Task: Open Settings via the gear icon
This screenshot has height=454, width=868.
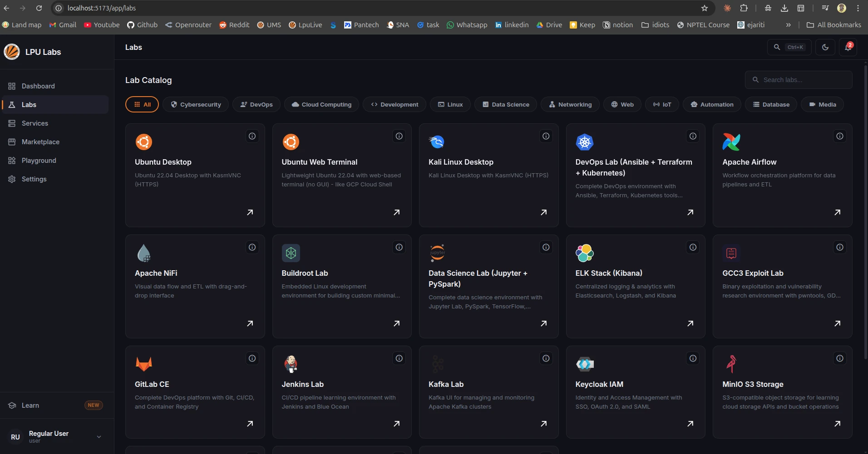Action: pyautogui.click(x=12, y=179)
